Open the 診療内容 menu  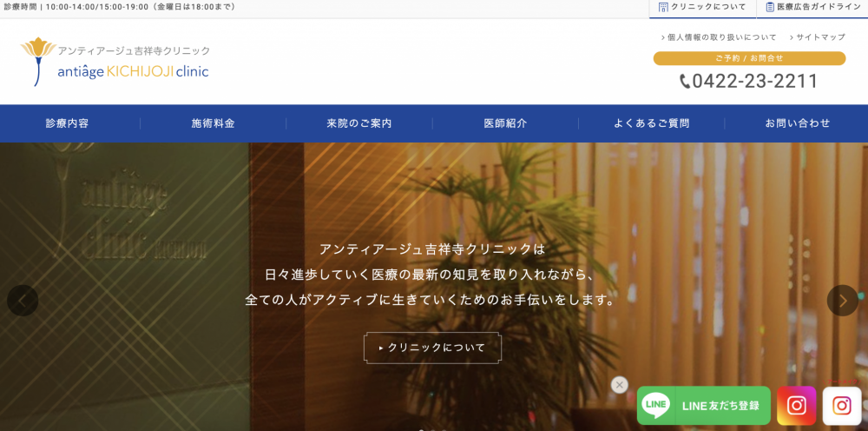point(68,123)
